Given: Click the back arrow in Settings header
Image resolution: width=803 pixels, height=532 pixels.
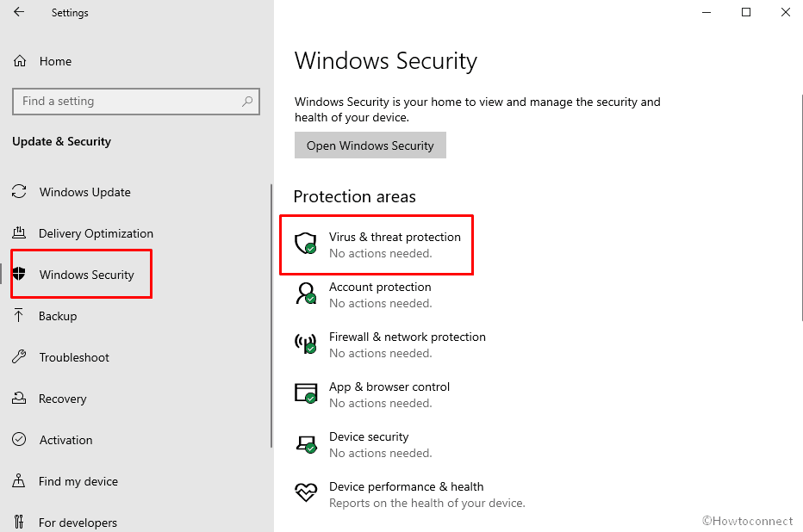Looking at the screenshot, I should tap(19, 13).
